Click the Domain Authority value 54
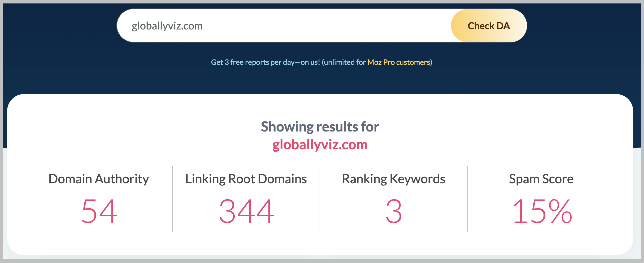Screen dimensions: 644x263 (x=99, y=211)
